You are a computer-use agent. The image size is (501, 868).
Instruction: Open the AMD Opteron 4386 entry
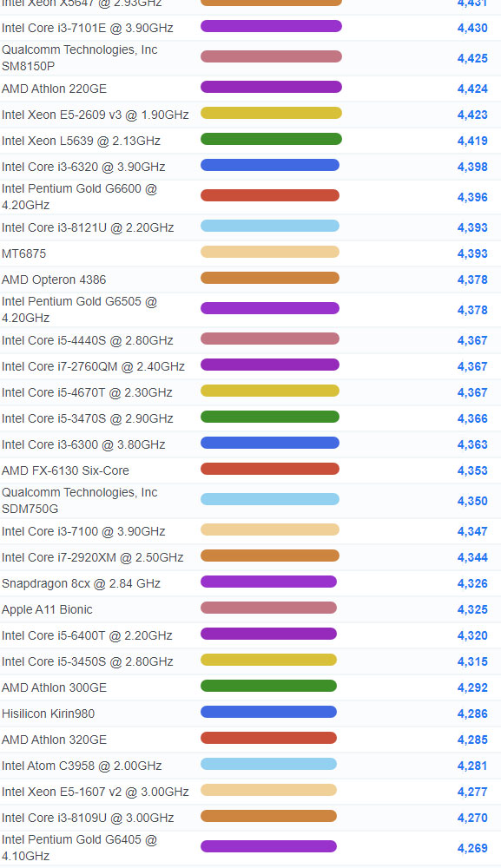click(54, 279)
